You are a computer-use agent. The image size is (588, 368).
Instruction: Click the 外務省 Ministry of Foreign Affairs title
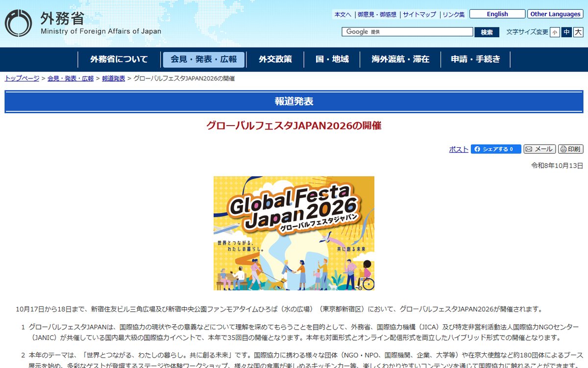click(x=101, y=23)
